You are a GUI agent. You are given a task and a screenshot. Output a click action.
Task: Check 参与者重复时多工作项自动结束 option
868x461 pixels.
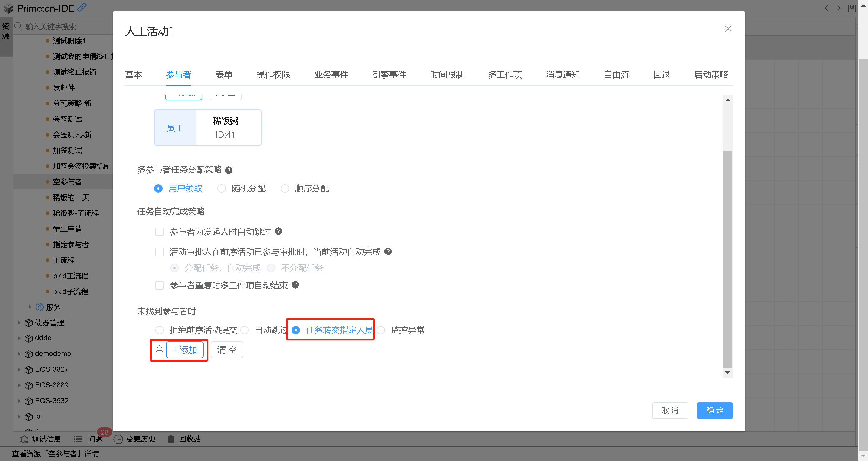click(159, 286)
